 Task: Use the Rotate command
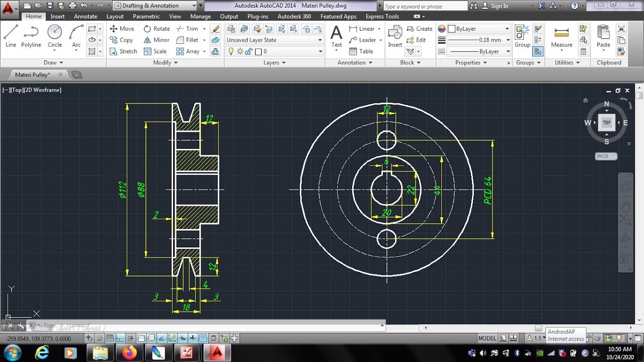156,29
